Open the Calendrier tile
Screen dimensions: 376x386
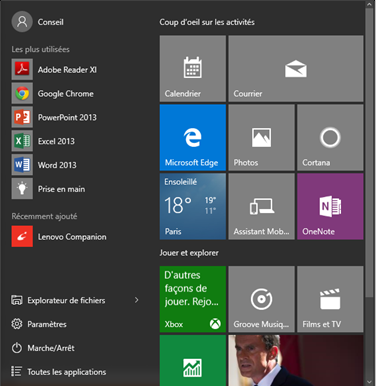(x=193, y=69)
